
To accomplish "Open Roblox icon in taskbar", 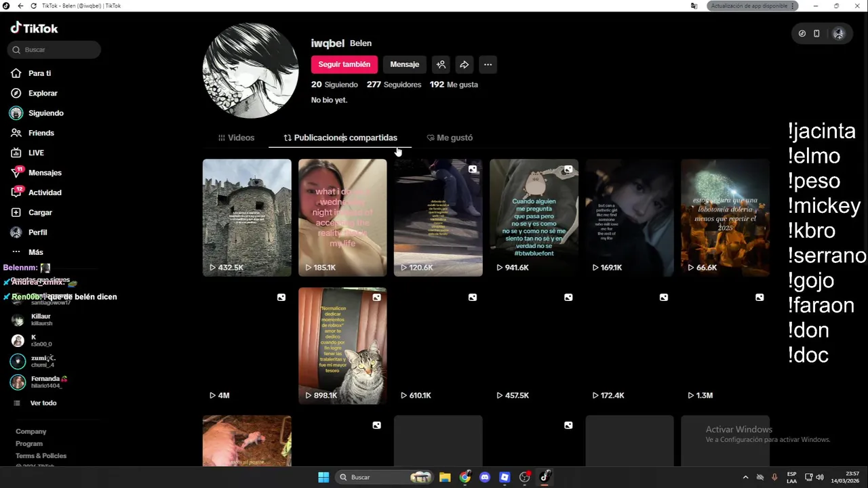I will [x=505, y=477].
